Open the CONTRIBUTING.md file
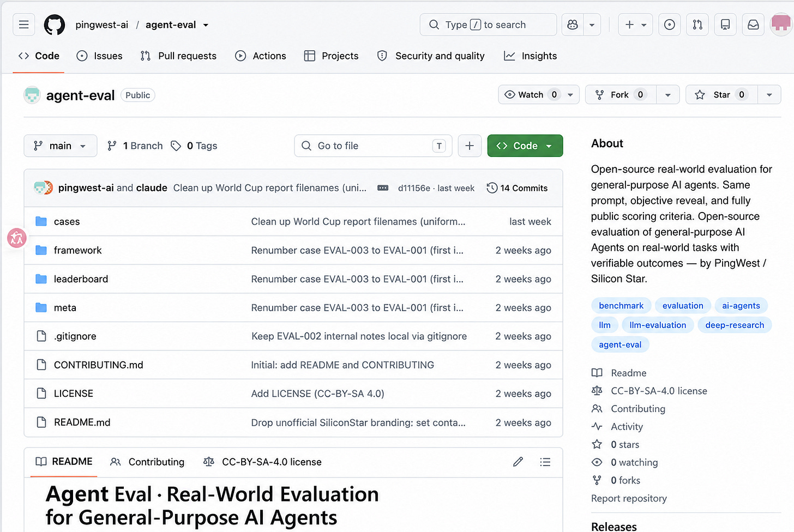The image size is (794, 532). 99,365
